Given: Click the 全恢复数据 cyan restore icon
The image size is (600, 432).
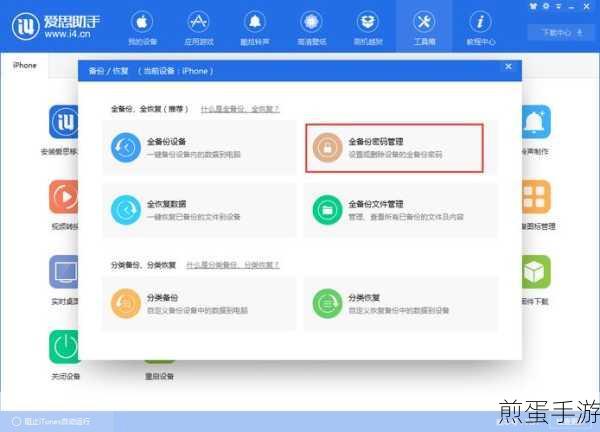Looking at the screenshot, I should coord(126,210).
